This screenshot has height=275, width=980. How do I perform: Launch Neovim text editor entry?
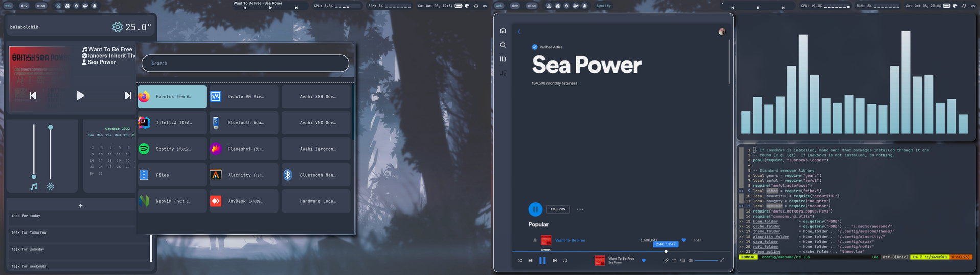(x=172, y=201)
